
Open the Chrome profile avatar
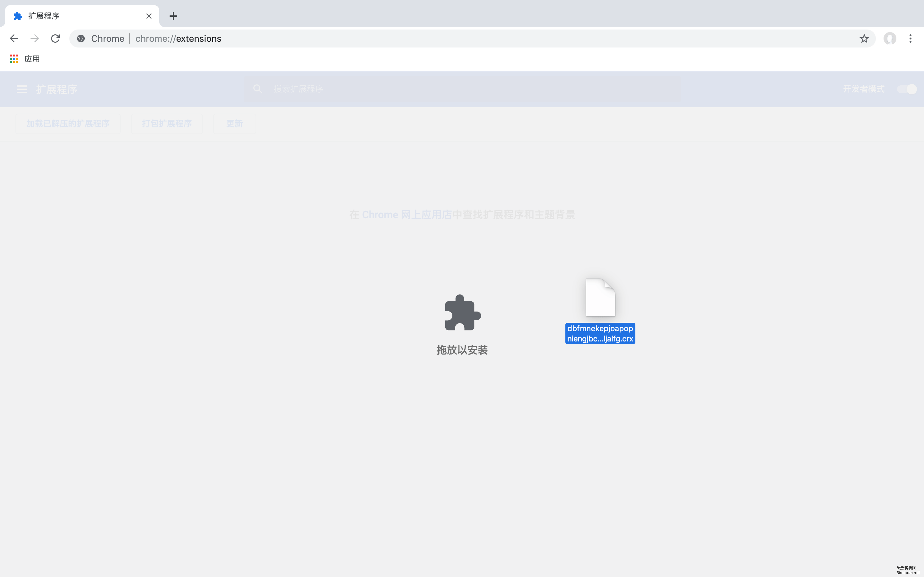pyautogui.click(x=889, y=39)
